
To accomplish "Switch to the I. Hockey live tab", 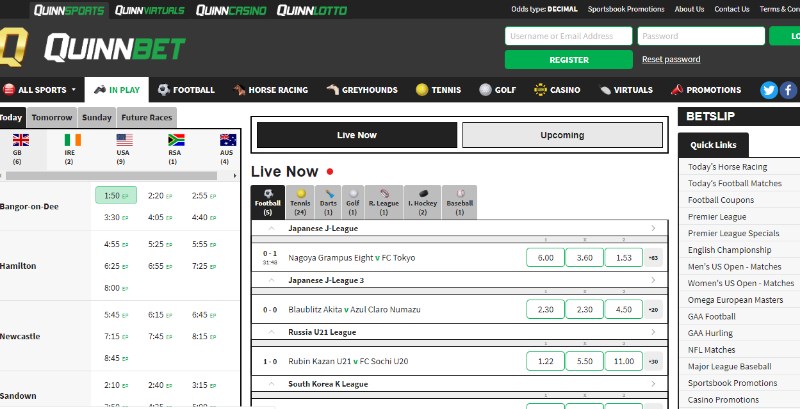I will [422, 202].
